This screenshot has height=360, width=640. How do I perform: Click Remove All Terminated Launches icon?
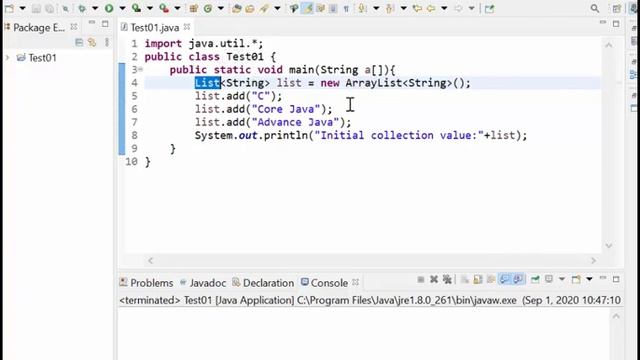[447, 279]
